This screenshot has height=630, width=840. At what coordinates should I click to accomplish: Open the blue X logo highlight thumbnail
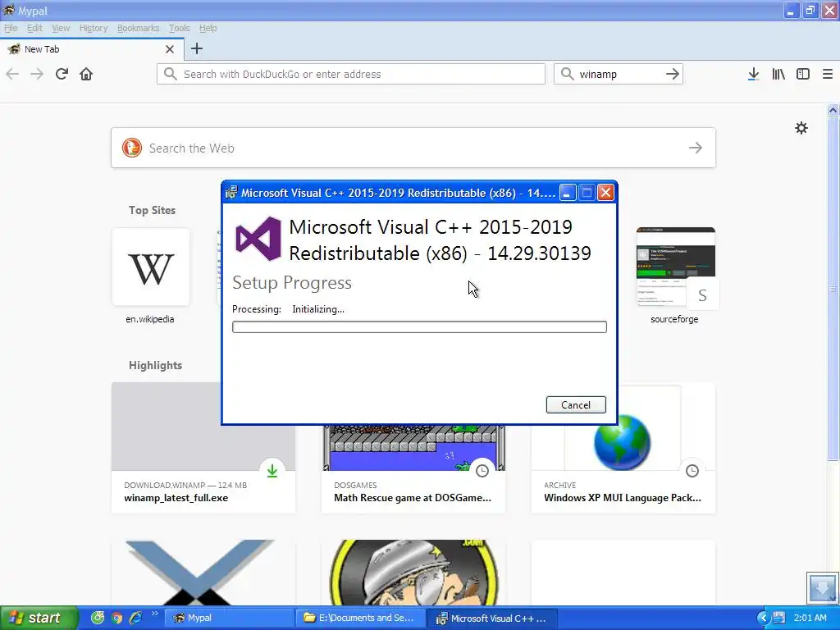[x=203, y=572]
